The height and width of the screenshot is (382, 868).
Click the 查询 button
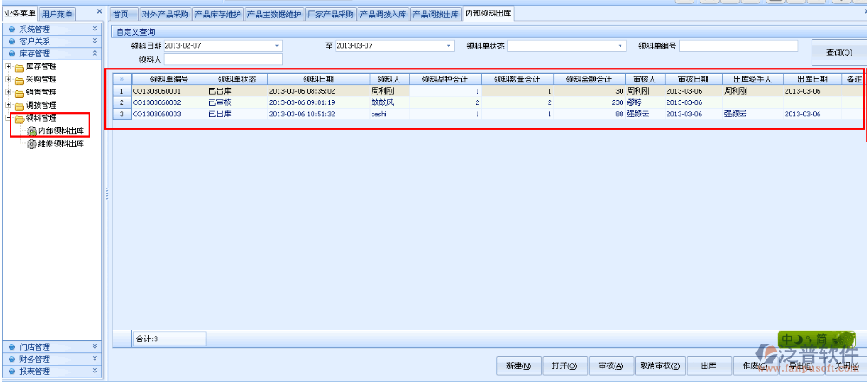(838, 53)
